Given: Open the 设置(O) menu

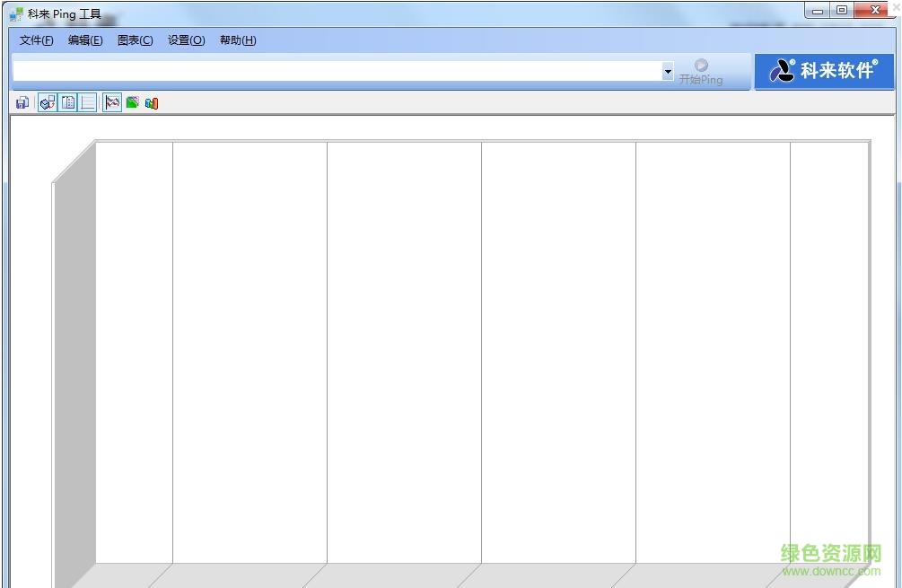Looking at the screenshot, I should click(x=186, y=40).
